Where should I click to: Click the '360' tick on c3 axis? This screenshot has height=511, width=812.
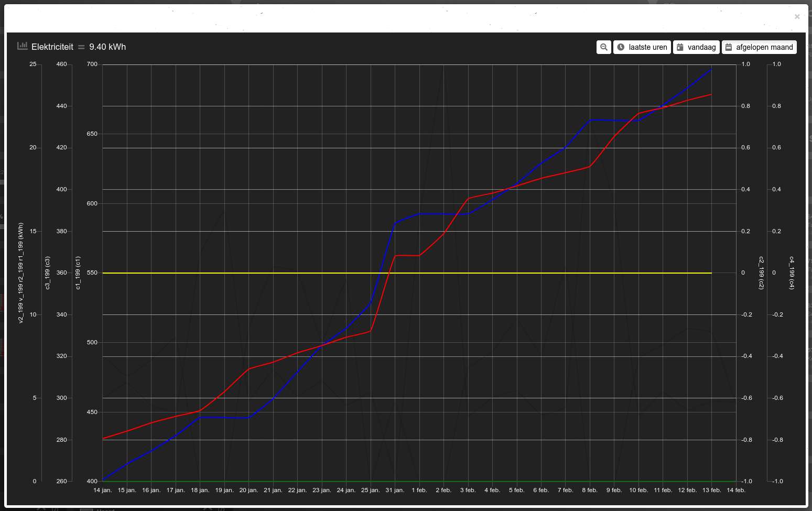(x=62, y=273)
